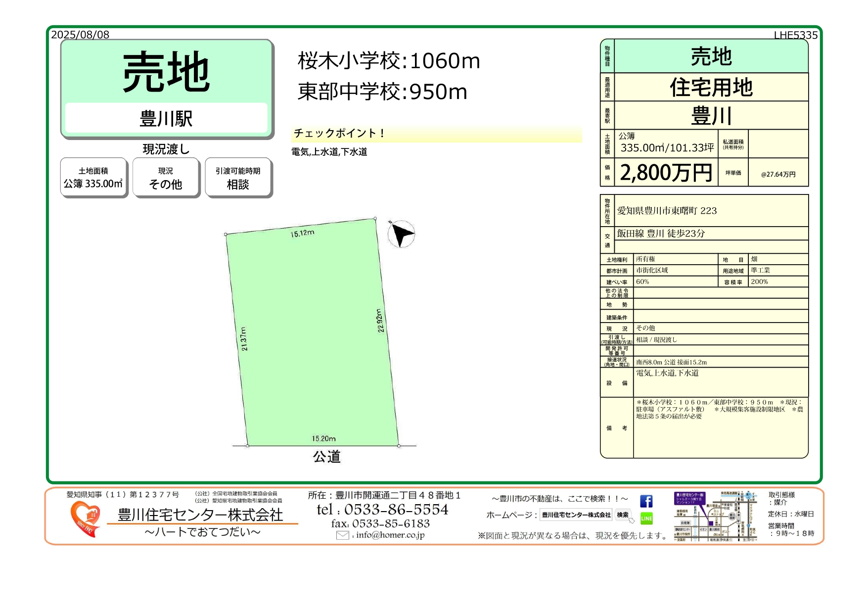Click the Facebook icon in the footer

646,501
